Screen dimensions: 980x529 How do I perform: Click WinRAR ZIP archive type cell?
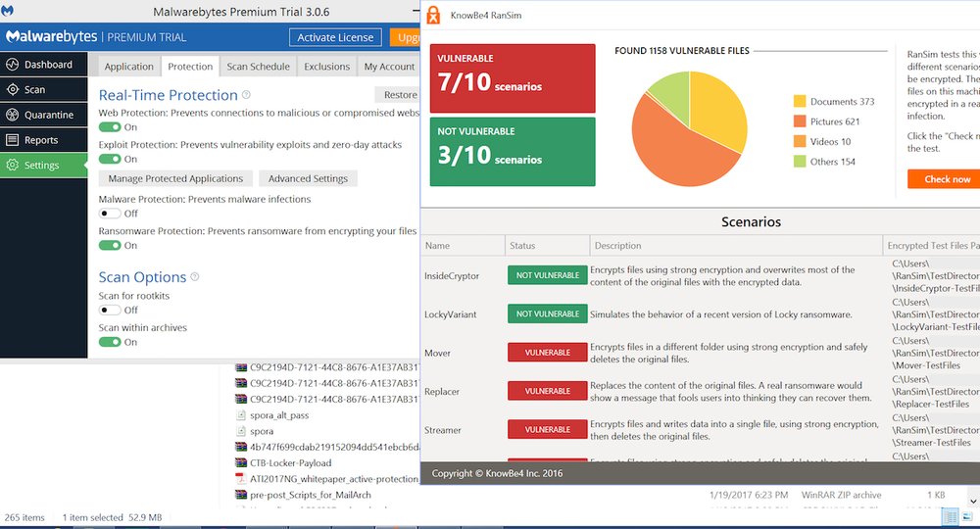pyautogui.click(x=841, y=495)
